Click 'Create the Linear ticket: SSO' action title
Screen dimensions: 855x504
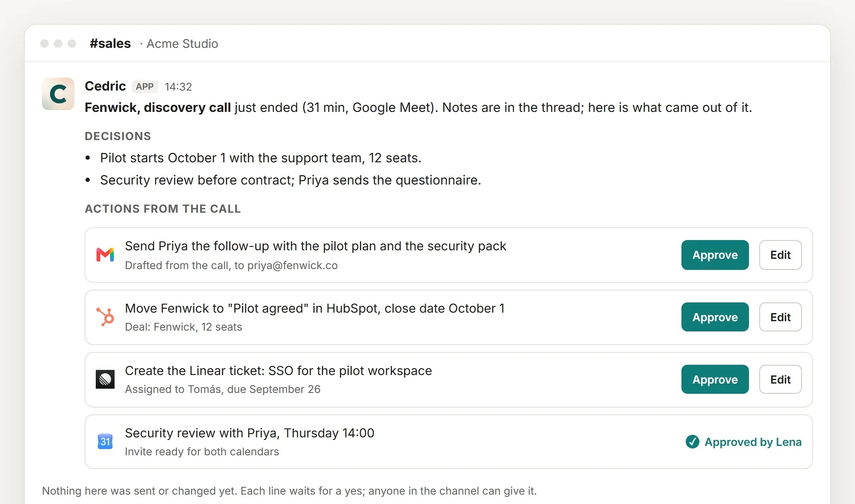pyautogui.click(x=278, y=371)
